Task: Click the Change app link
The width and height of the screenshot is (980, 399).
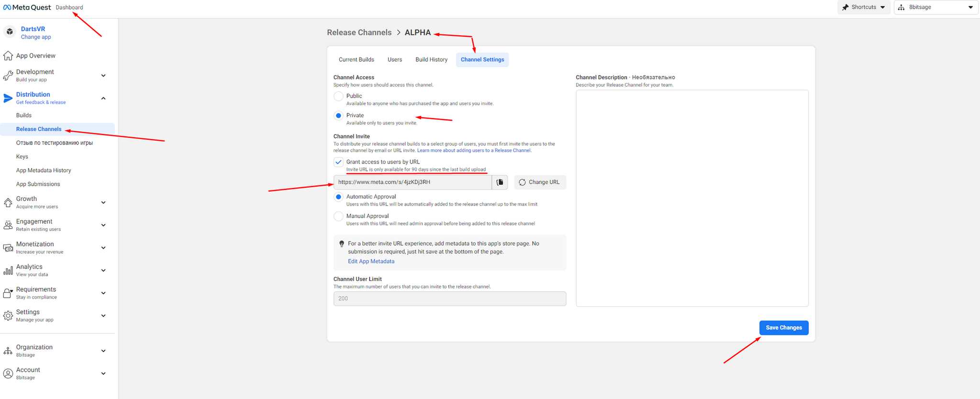Action: (x=36, y=37)
